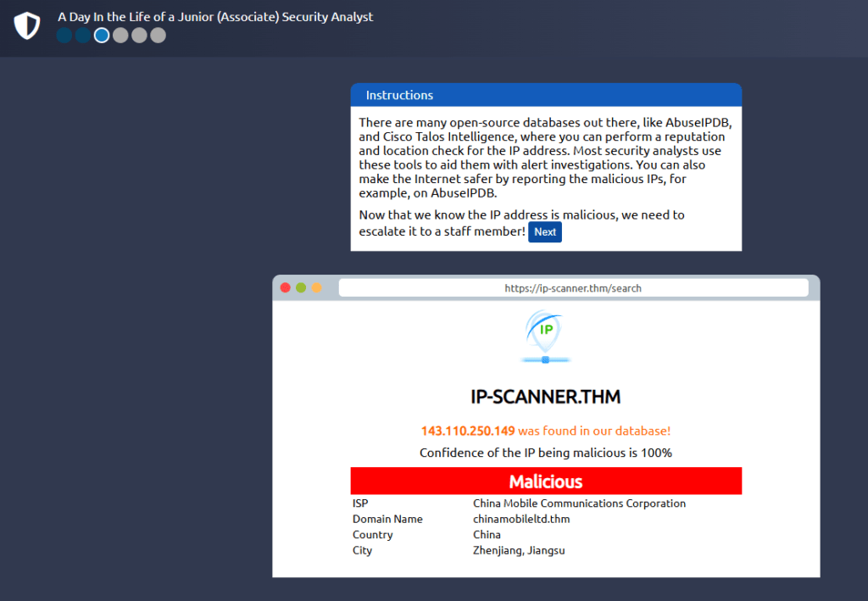Click the IP-SCANNER.THM heading
Viewport: 868px width, 601px height.
546,397
